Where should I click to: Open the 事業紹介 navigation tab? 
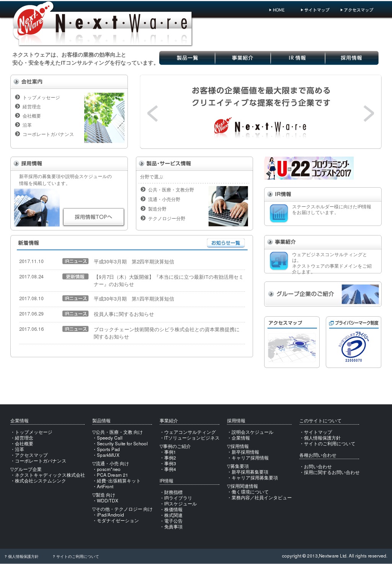(242, 58)
